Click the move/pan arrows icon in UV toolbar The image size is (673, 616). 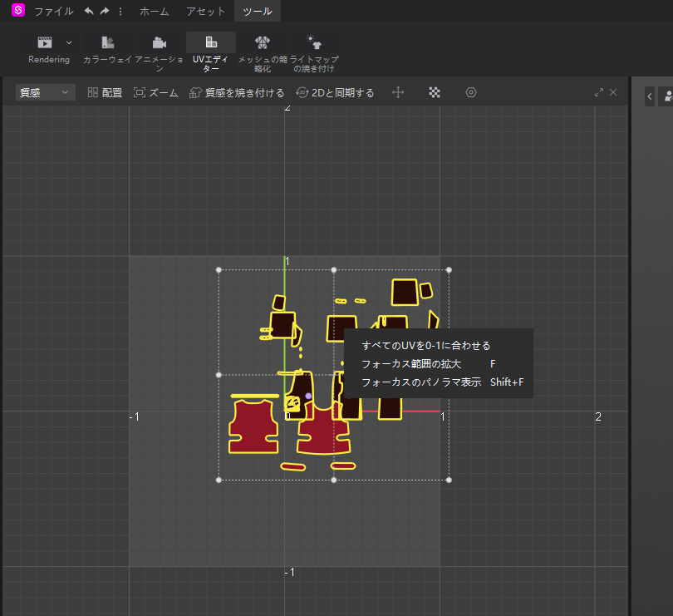point(398,92)
